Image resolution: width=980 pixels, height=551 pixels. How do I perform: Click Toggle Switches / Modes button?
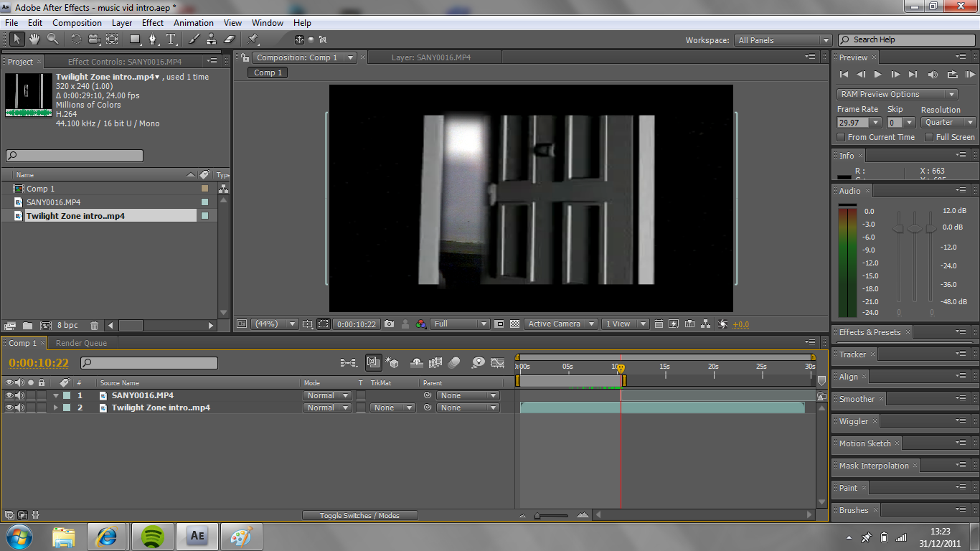tap(359, 515)
